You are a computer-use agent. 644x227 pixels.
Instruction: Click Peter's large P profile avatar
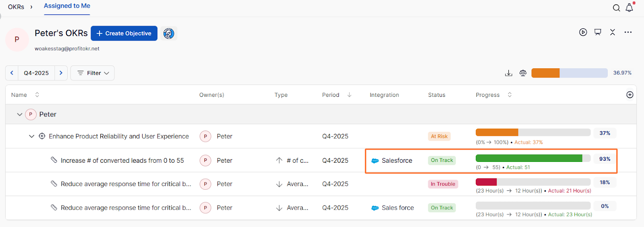(17, 39)
